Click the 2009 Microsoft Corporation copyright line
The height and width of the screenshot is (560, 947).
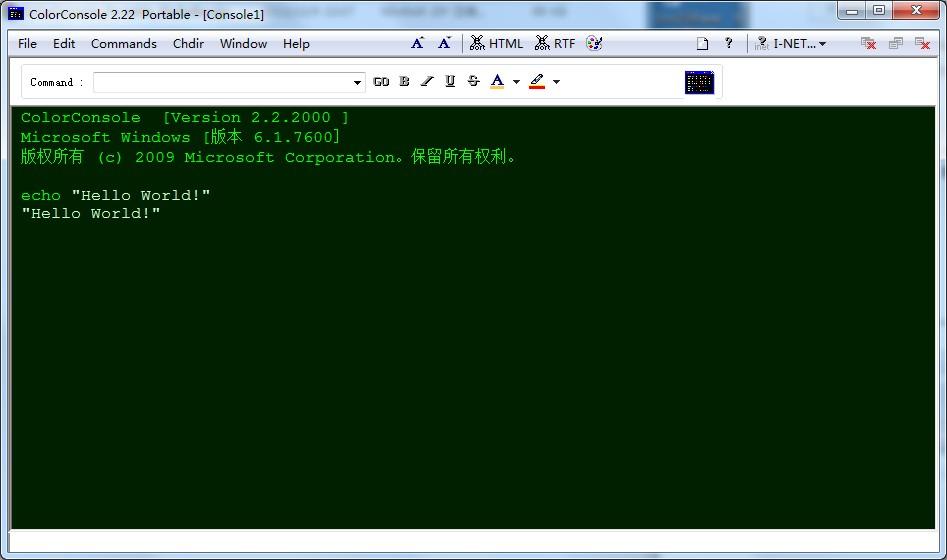[x=269, y=157]
